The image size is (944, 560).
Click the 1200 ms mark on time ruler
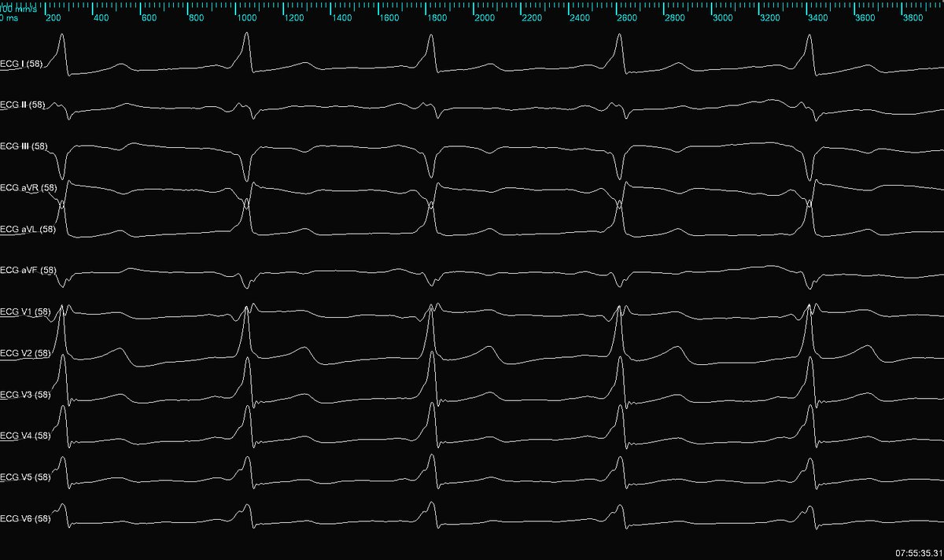[x=294, y=17]
